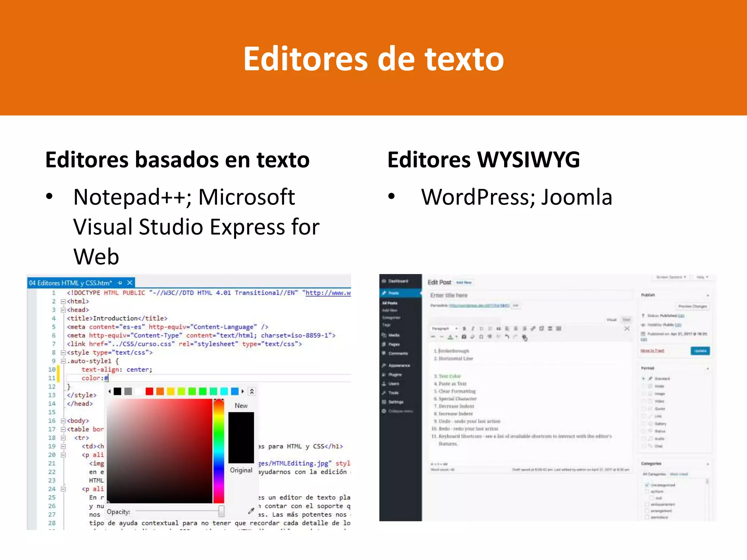Select the Video post format radio
This screenshot has height=560, width=747.
pos(643,401)
